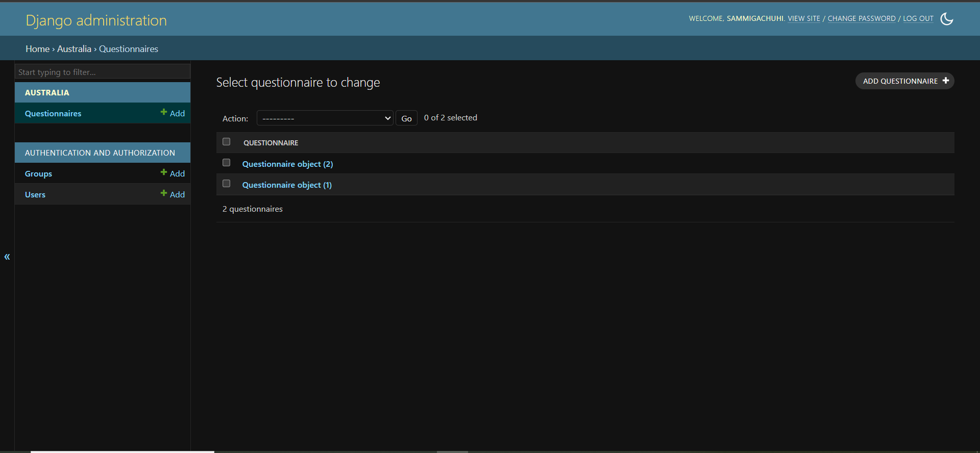Open Users in the sidebar
Viewport: 980px width, 453px height.
tap(35, 194)
